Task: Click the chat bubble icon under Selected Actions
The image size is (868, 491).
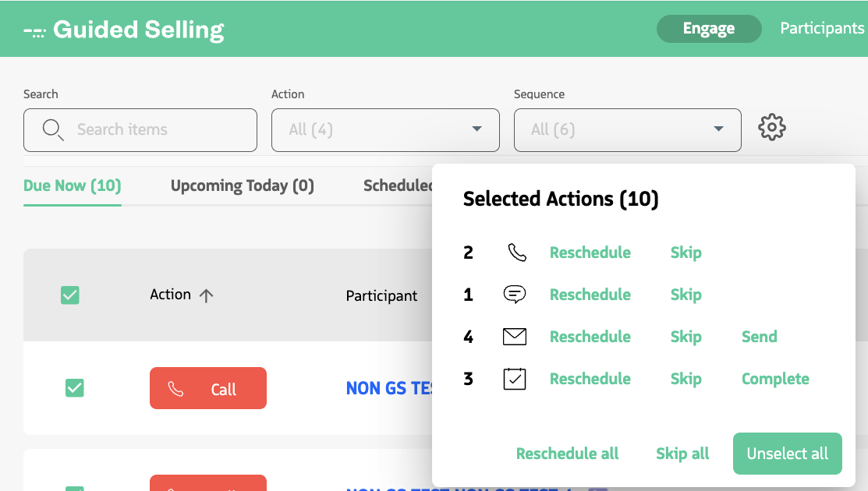Action: pyautogui.click(x=515, y=294)
